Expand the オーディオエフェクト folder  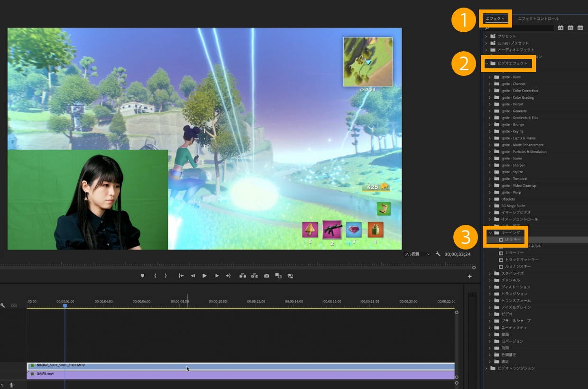[x=486, y=49]
